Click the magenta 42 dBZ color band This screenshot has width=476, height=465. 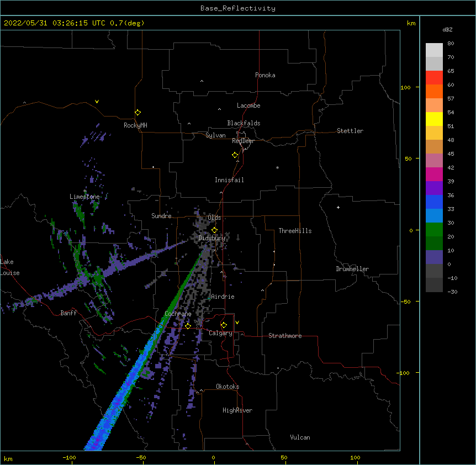coord(434,174)
